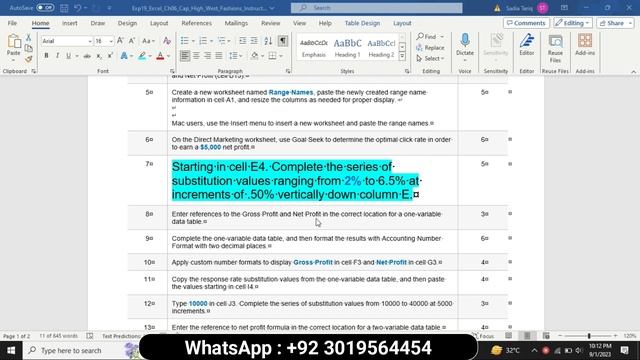Screen dimensions: 640x360
Task: Open Select dropdown
Action: coord(430,59)
